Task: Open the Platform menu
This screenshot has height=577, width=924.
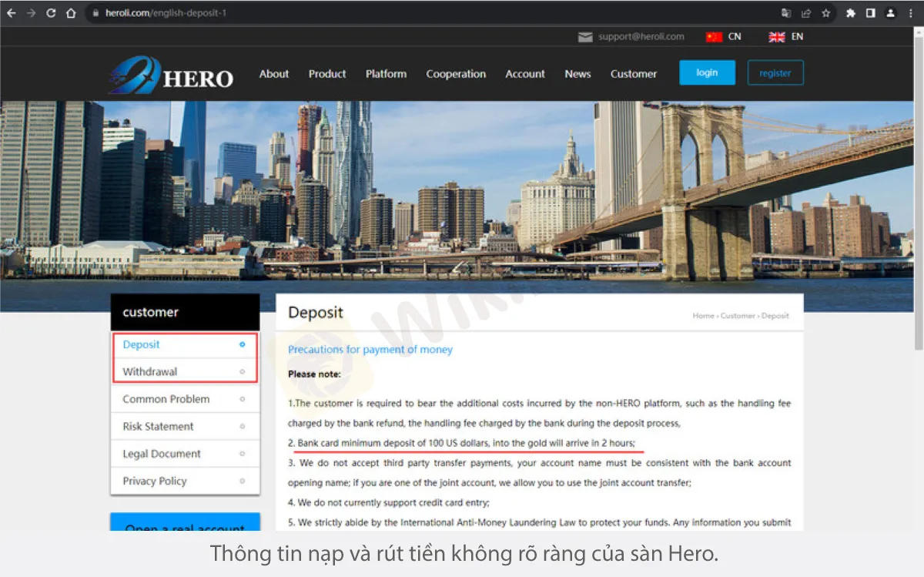Action: pos(386,74)
